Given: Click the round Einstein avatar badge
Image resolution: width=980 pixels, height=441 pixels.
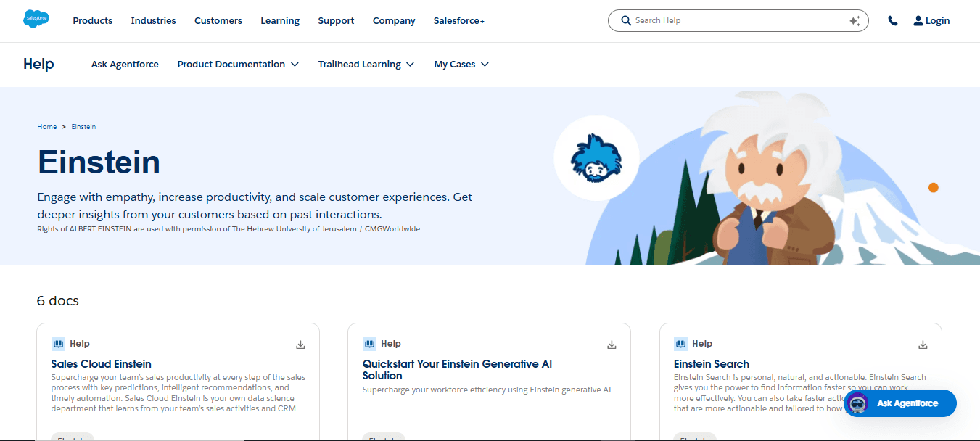Looking at the screenshot, I should 596,158.
